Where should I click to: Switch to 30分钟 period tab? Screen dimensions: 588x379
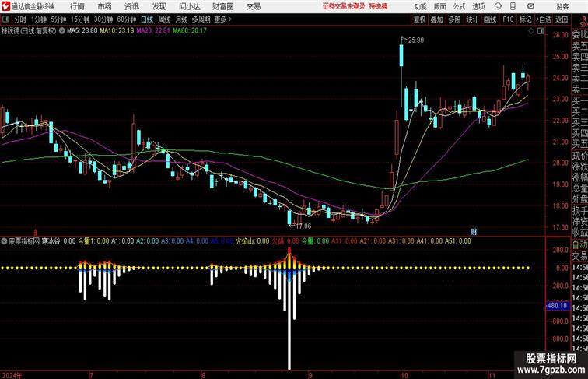(103, 19)
